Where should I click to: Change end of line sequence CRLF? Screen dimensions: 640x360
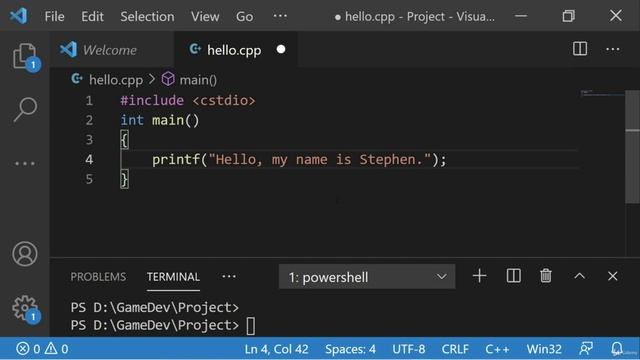(455, 349)
